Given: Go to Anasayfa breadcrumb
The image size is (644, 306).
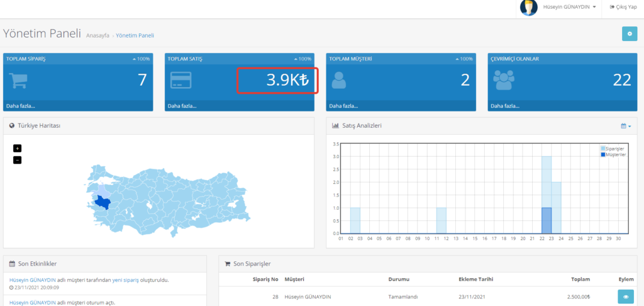Looking at the screenshot, I should [x=97, y=36].
